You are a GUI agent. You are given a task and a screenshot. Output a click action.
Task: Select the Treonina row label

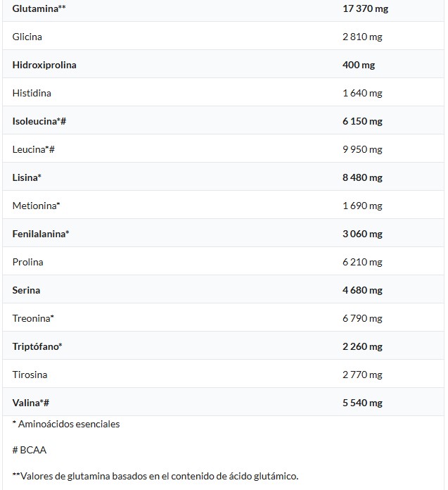point(33,318)
